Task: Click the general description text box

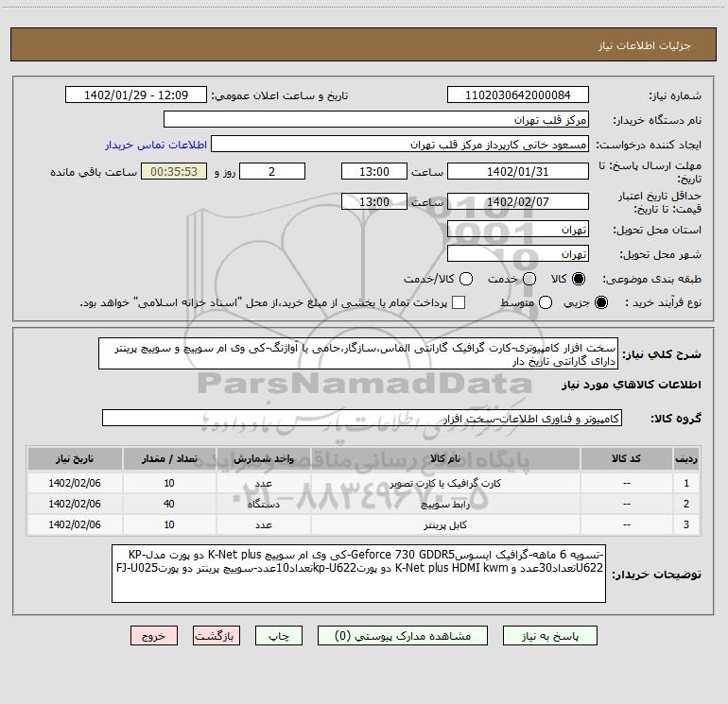Action: [x=358, y=354]
